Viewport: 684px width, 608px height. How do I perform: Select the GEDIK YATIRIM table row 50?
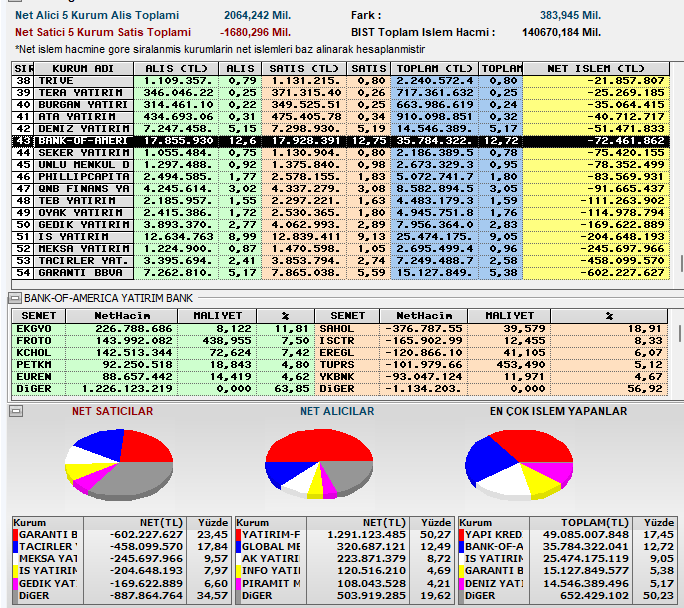pos(340,225)
